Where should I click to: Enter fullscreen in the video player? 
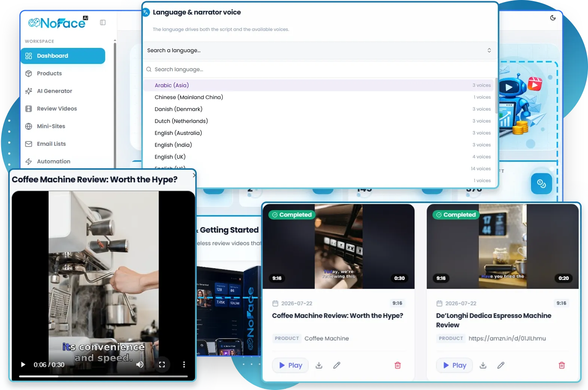click(162, 365)
